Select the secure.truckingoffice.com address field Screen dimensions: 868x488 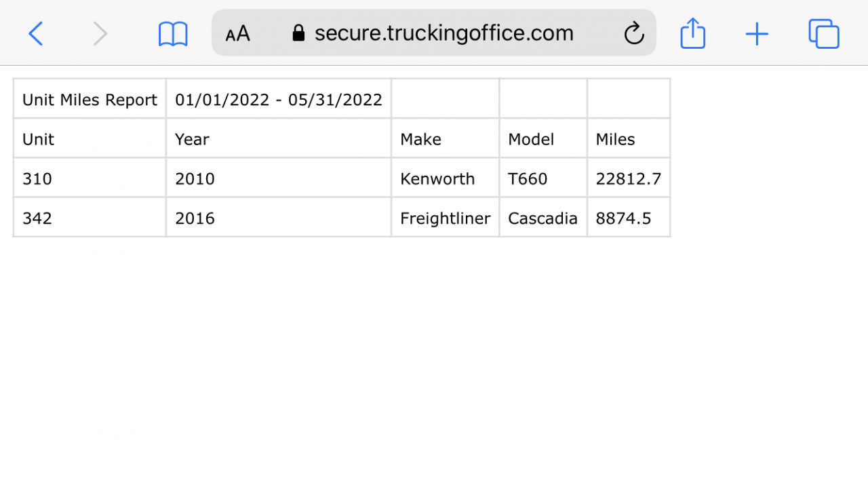point(434,33)
